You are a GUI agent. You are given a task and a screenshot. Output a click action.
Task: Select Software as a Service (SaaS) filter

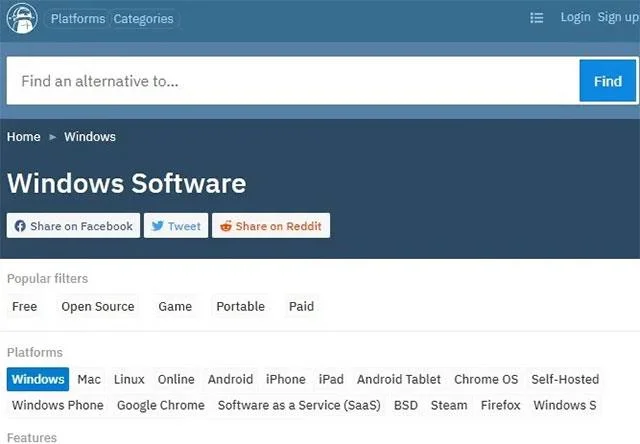click(299, 405)
